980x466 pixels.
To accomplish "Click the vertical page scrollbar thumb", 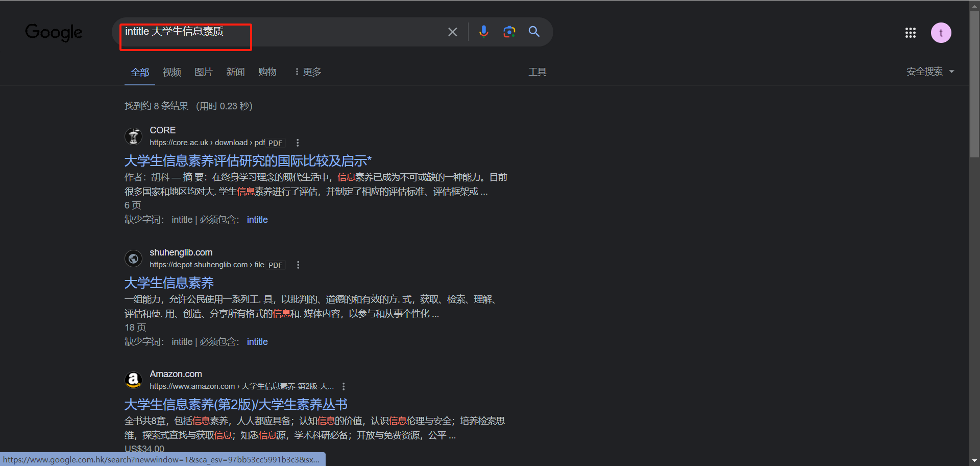I will pos(974,84).
